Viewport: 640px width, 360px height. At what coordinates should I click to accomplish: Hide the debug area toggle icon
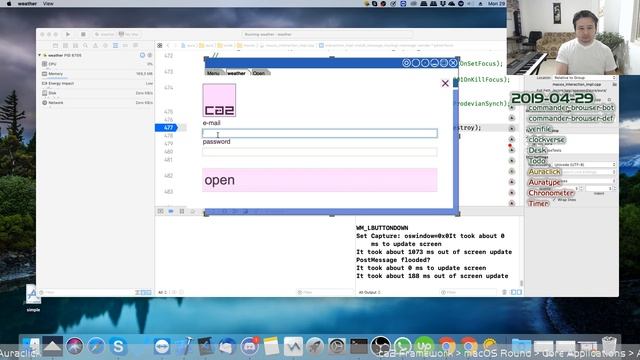[160, 211]
